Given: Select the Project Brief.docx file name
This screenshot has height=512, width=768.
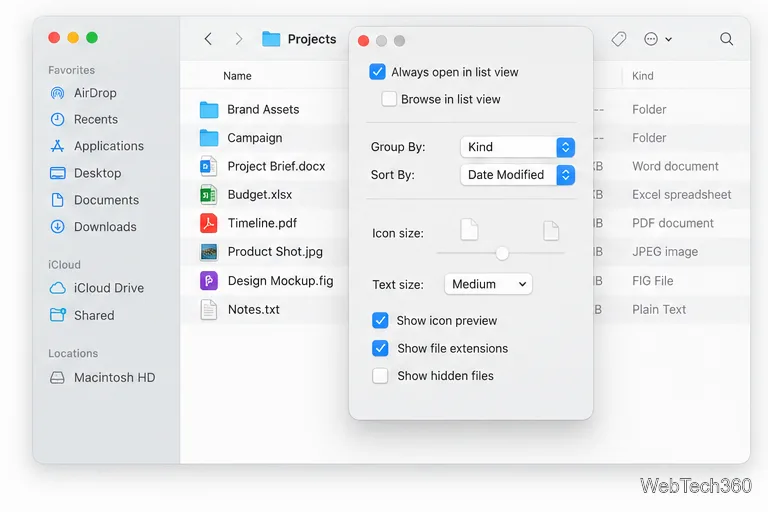Looking at the screenshot, I should (276, 167).
